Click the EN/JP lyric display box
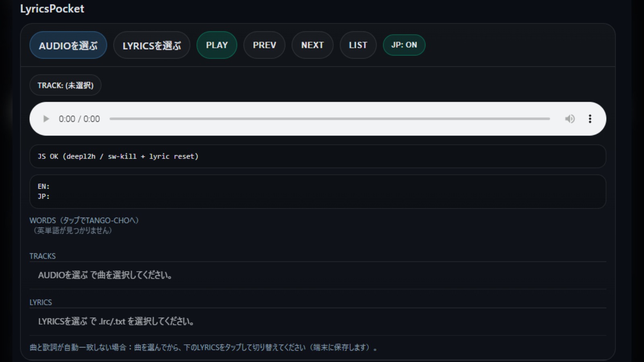The height and width of the screenshot is (362, 644). pos(317,191)
